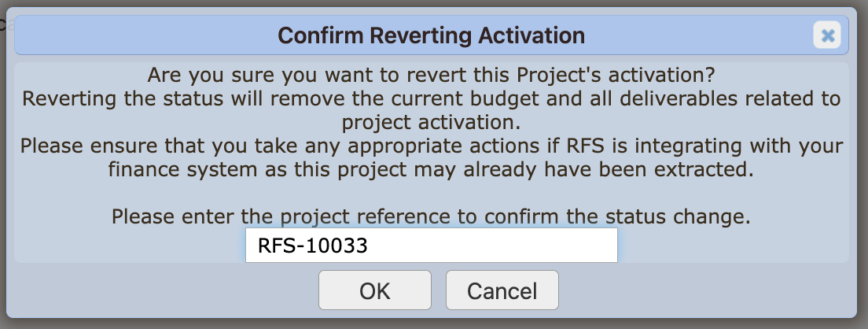The width and height of the screenshot is (868, 329).
Task: Click the Confirm Reverting Activation title bar
Action: (x=431, y=35)
